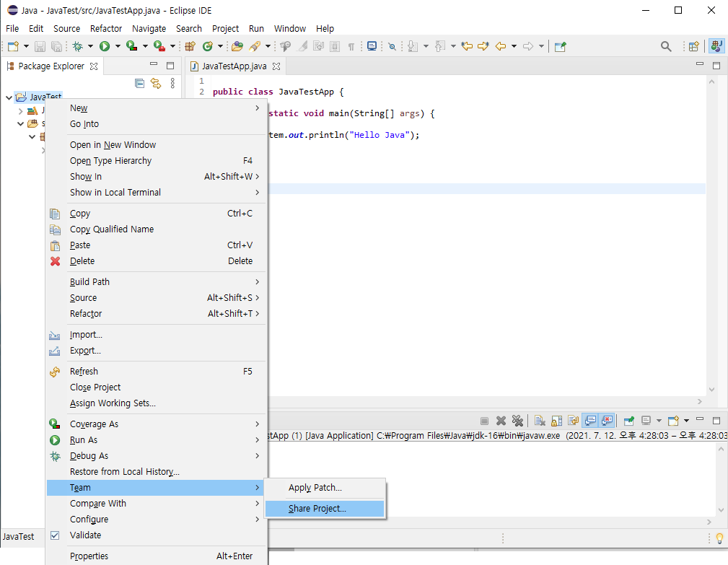
Task: Close the Package Explorer view tab
Action: 94,66
